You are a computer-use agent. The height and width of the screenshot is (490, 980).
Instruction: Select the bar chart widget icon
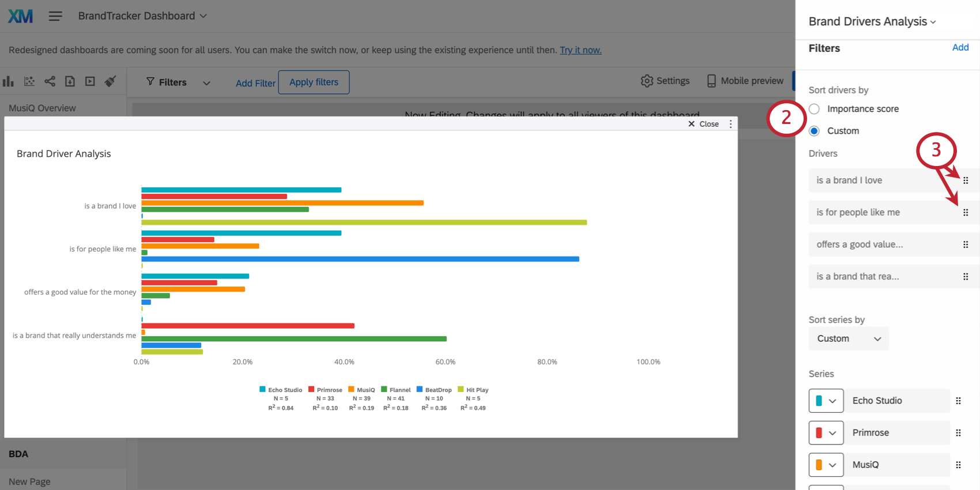(8, 81)
